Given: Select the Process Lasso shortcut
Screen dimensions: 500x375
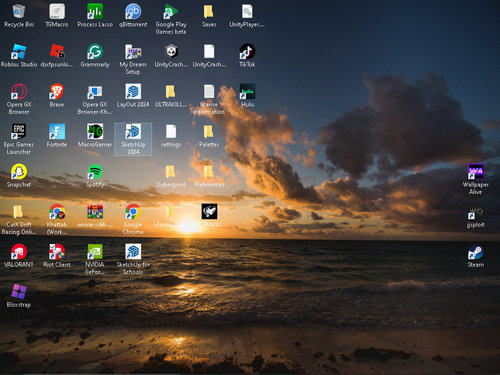Looking at the screenshot, I should 95,12.
